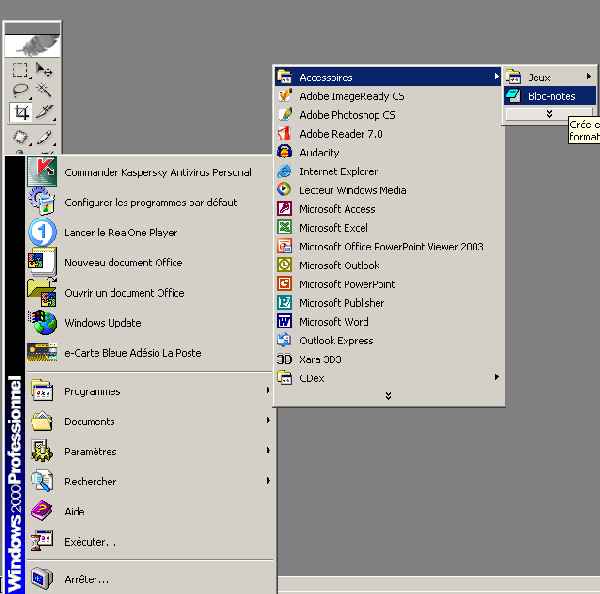Click the Windows Update label
This screenshot has width=600, height=594.
[x=103, y=323]
